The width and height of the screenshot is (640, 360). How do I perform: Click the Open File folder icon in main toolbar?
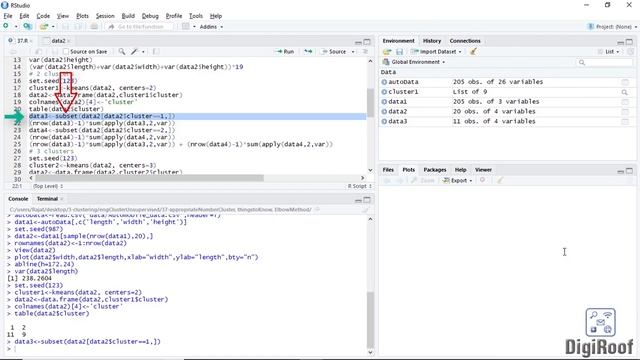coord(44,27)
